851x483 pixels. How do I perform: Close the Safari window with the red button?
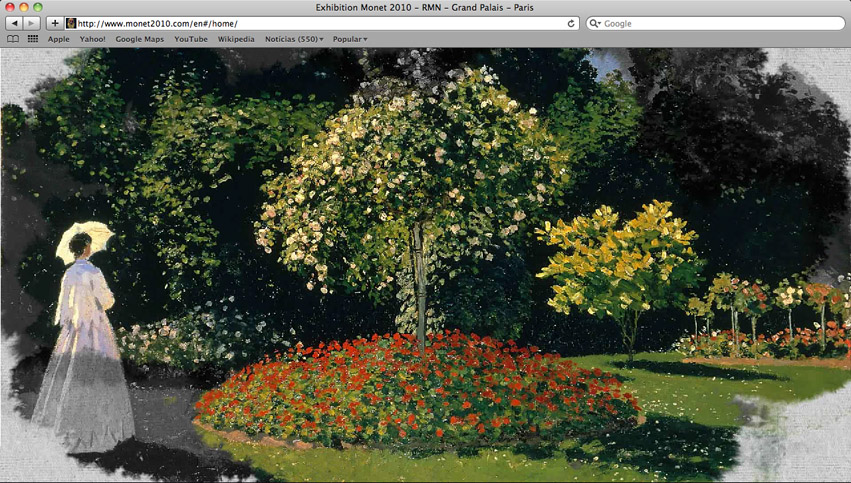click(10, 7)
